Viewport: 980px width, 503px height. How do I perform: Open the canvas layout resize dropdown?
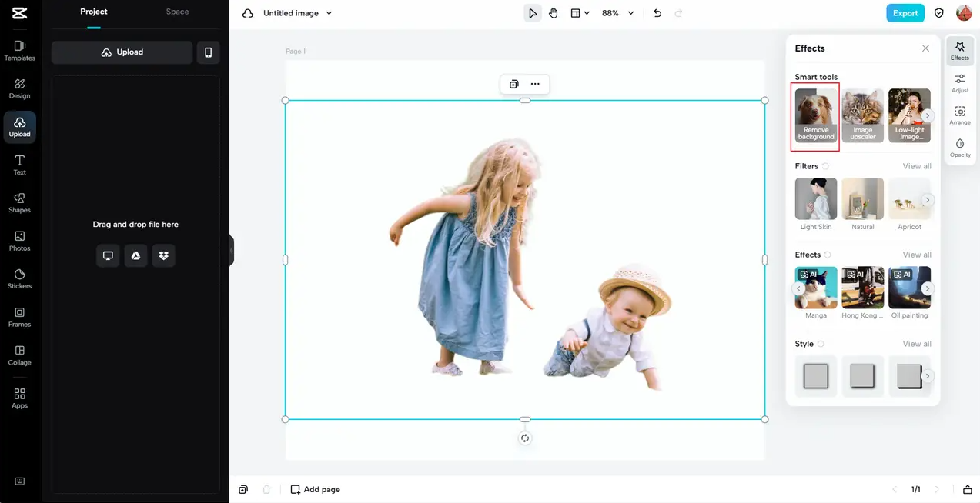coord(580,13)
